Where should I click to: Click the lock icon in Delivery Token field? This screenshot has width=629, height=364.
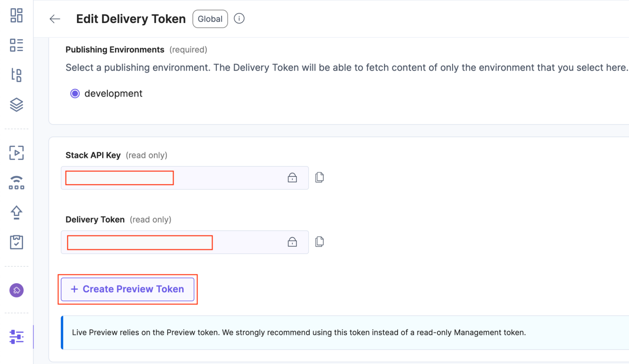point(292,242)
